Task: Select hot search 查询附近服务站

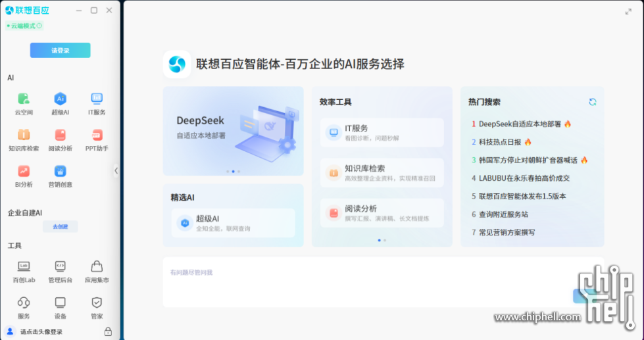Action: (x=503, y=214)
